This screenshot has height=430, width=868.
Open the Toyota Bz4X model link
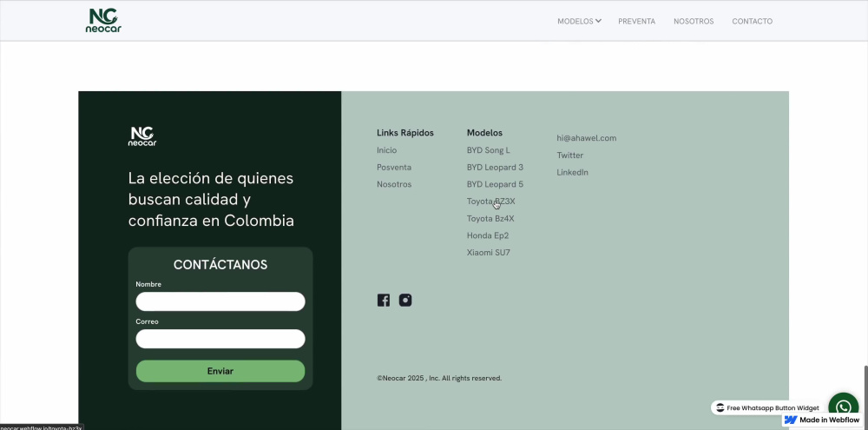tap(490, 219)
